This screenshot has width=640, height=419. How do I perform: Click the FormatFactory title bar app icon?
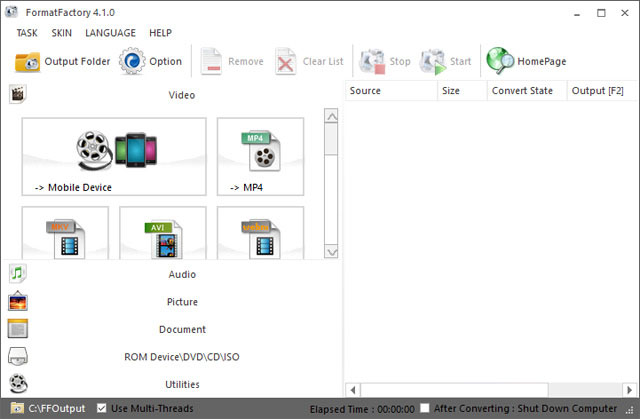pos(11,12)
